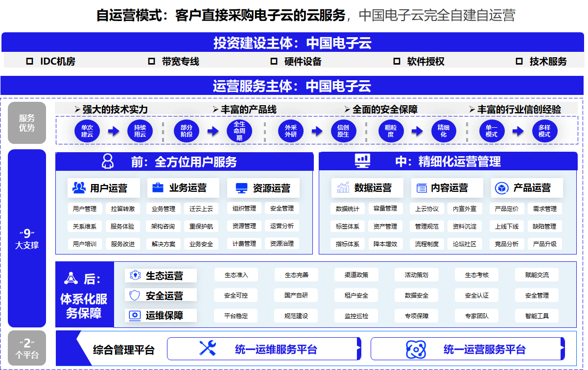Click the 前：全方位用户服务 header
The width and height of the screenshot is (588, 370).
(185, 162)
